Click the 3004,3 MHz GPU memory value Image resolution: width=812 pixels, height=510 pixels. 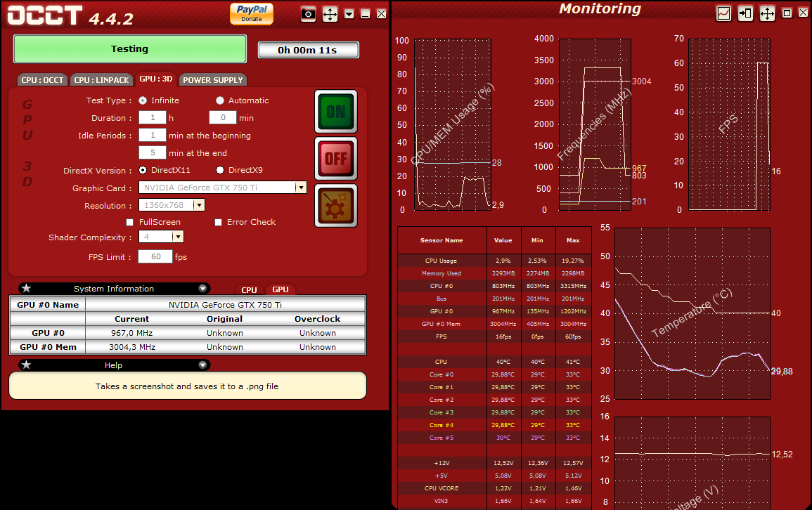click(x=132, y=347)
